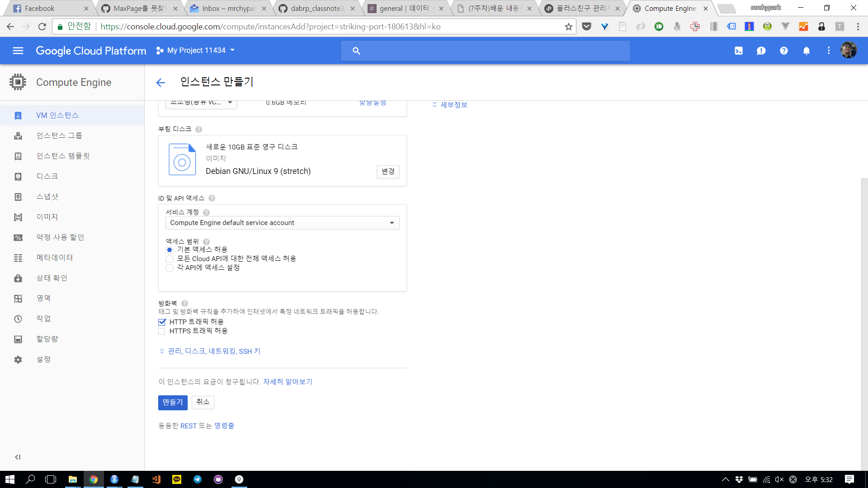Enable HTTPS 트래픽 허용 checkbox
Screen dimensions: 868x488
click(162, 331)
